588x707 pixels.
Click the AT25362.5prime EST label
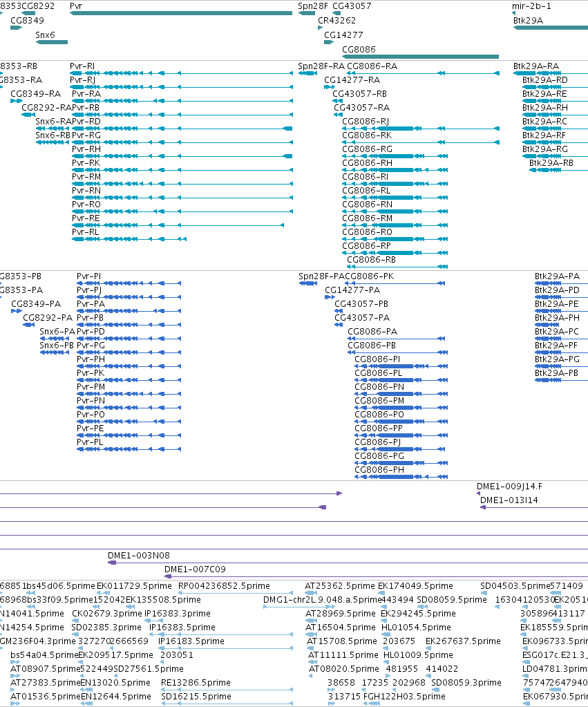(x=340, y=586)
